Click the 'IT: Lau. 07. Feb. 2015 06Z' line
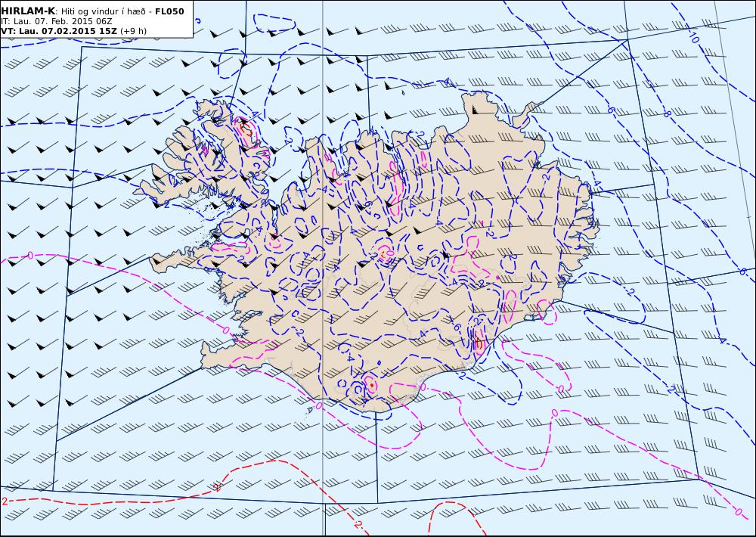The height and width of the screenshot is (537, 756). tap(57, 22)
